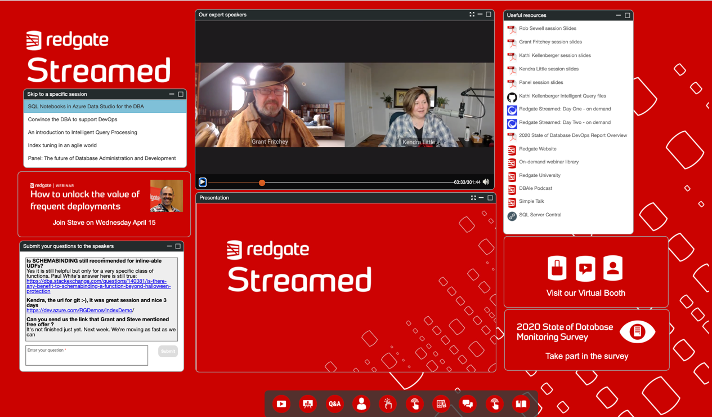Viewport: 712px width, 417px height.
Task: Click the icon beside SQL Server Central
Action: point(512,216)
